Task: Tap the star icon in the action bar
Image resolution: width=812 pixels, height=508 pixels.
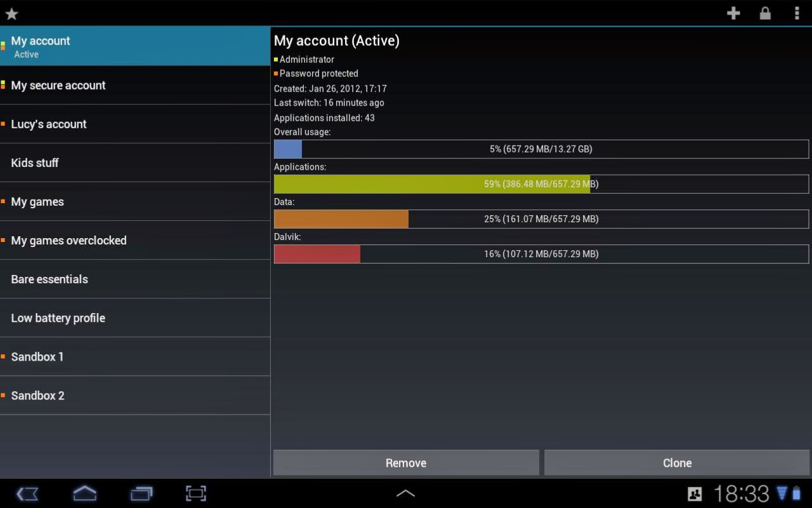Action: tap(11, 13)
